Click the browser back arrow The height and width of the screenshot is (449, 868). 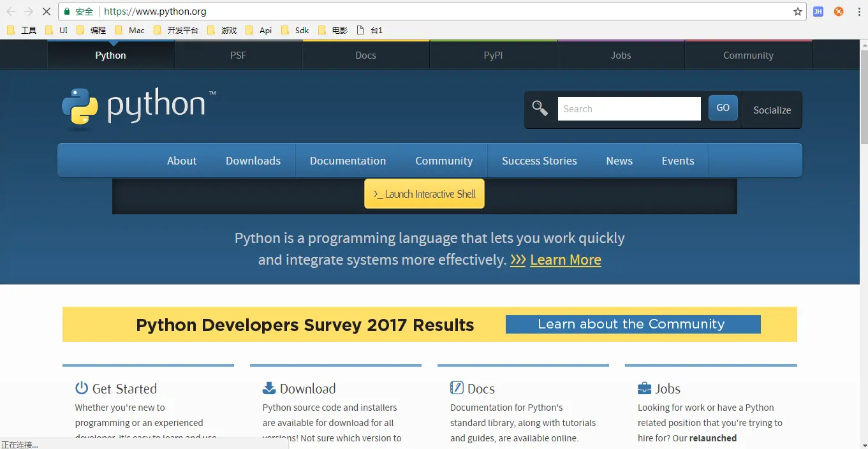(11, 11)
